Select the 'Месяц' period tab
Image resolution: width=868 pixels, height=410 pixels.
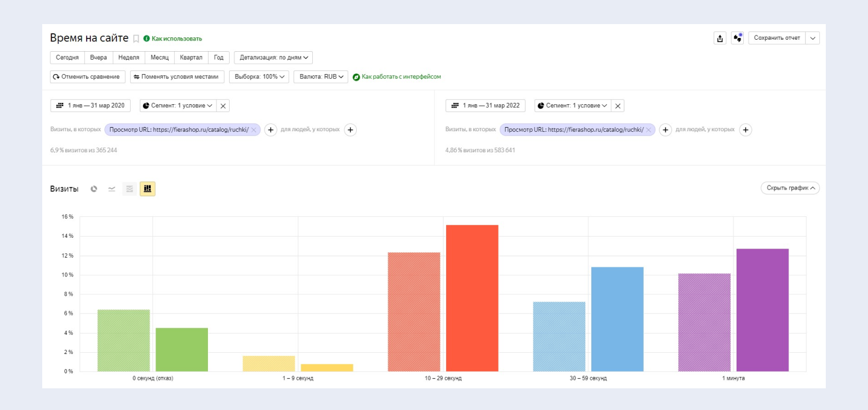tap(159, 58)
